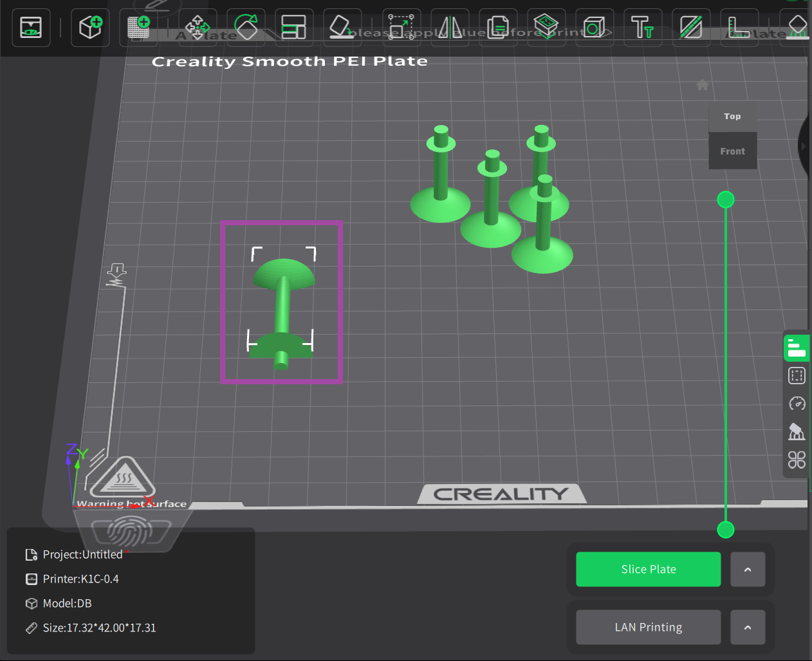
Task: Select the Scale tool
Action: pyautogui.click(x=401, y=28)
